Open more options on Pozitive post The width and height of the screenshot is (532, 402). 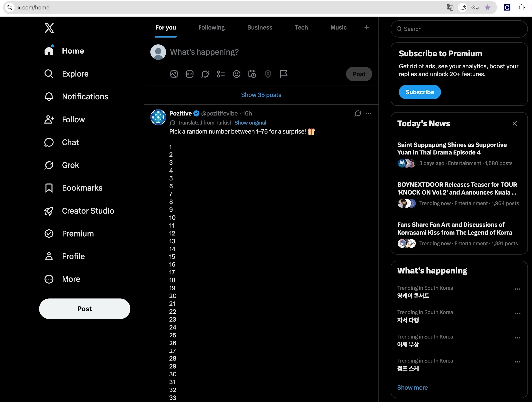pos(369,113)
